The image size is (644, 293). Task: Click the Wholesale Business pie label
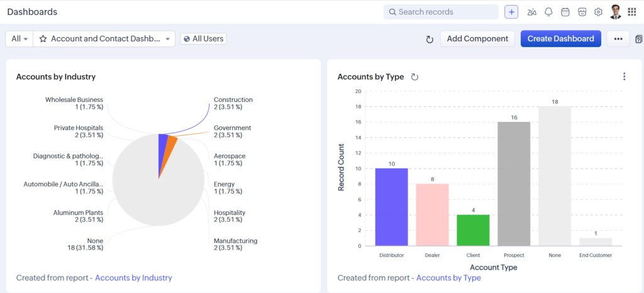coord(74,103)
